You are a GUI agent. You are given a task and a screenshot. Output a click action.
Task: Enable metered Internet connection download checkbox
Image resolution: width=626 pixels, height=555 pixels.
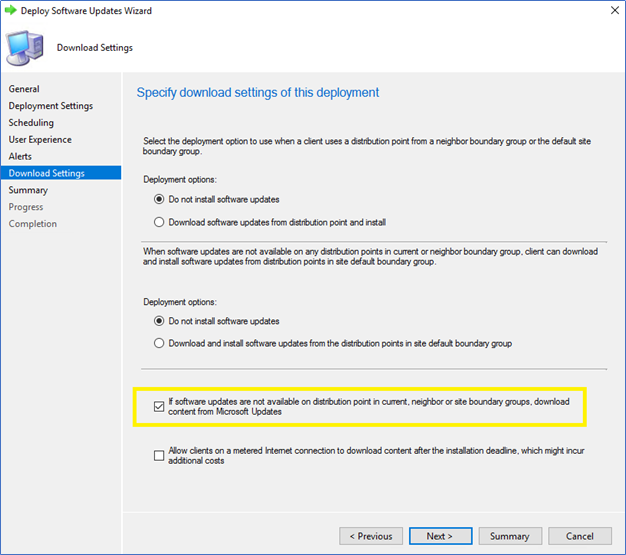coord(159,456)
